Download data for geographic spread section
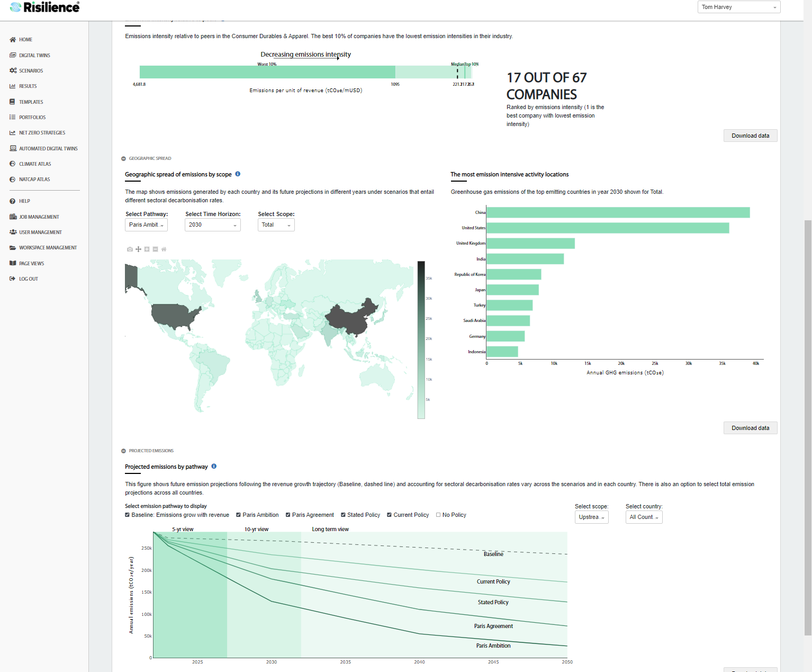Image resolution: width=812 pixels, height=672 pixels. 750,428
